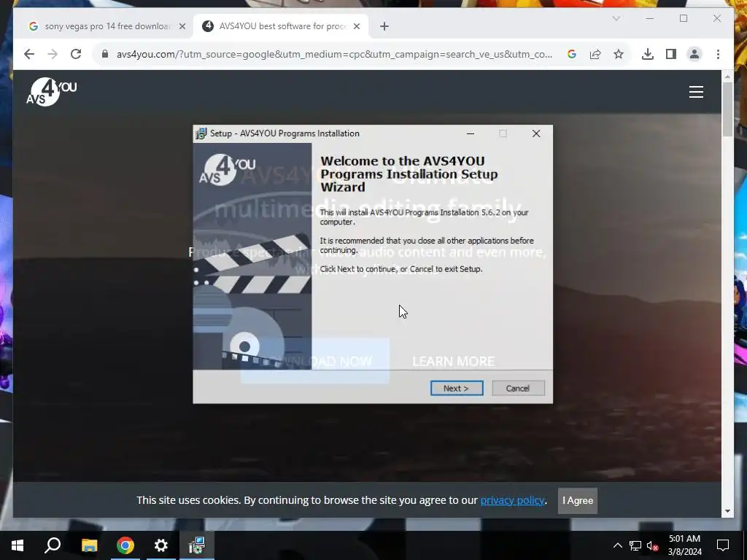The height and width of the screenshot is (560, 747).
Task: Open the tab search dropdown
Action: pos(616,18)
